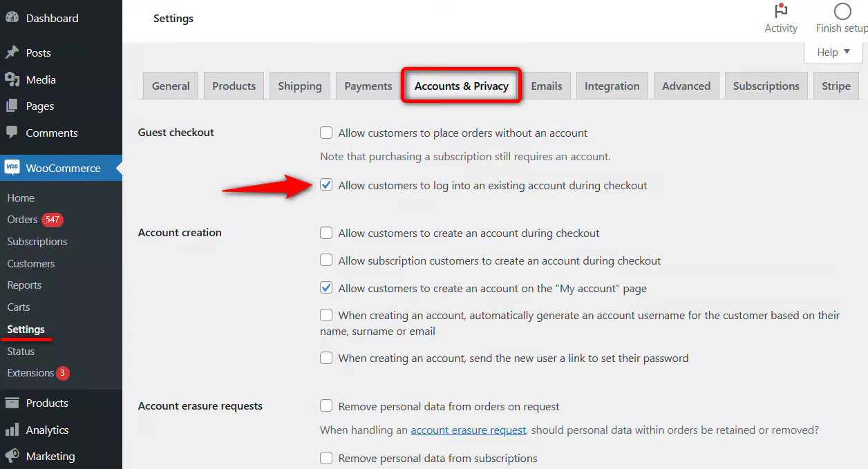Viewport: 868px width, 469px height.
Task: Open the Dashboard gauge icon
Action: click(12, 17)
